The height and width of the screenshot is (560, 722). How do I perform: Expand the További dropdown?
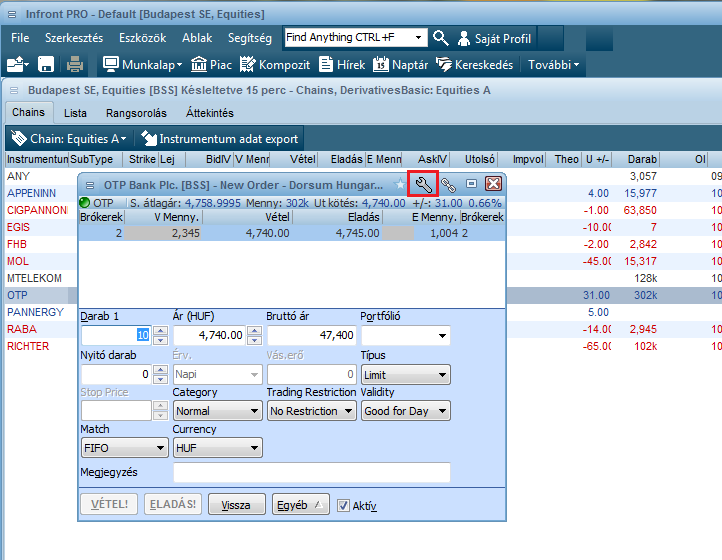[553, 65]
